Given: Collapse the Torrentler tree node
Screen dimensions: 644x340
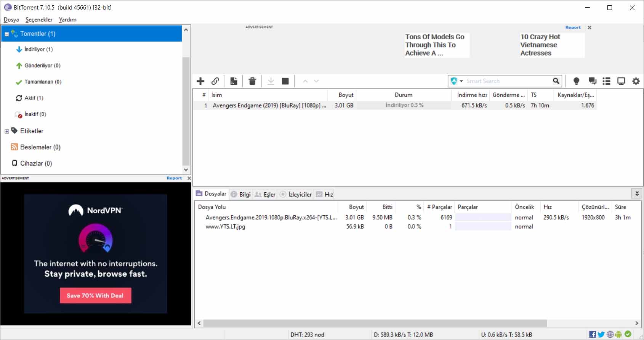Looking at the screenshot, I should (6, 34).
